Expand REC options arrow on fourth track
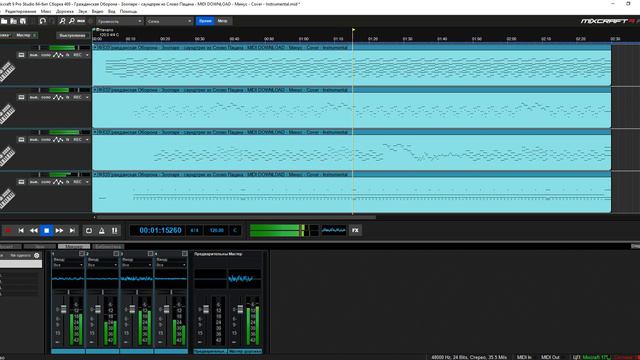This screenshot has height=360, width=640. click(87, 182)
